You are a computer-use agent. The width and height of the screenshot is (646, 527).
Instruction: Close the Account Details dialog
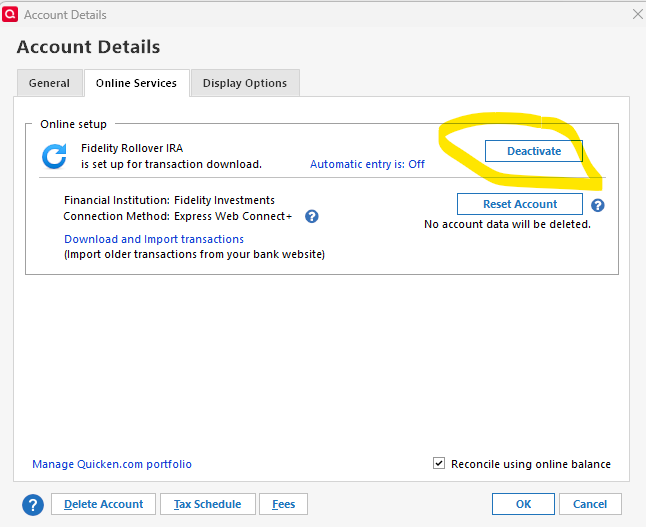coord(637,14)
